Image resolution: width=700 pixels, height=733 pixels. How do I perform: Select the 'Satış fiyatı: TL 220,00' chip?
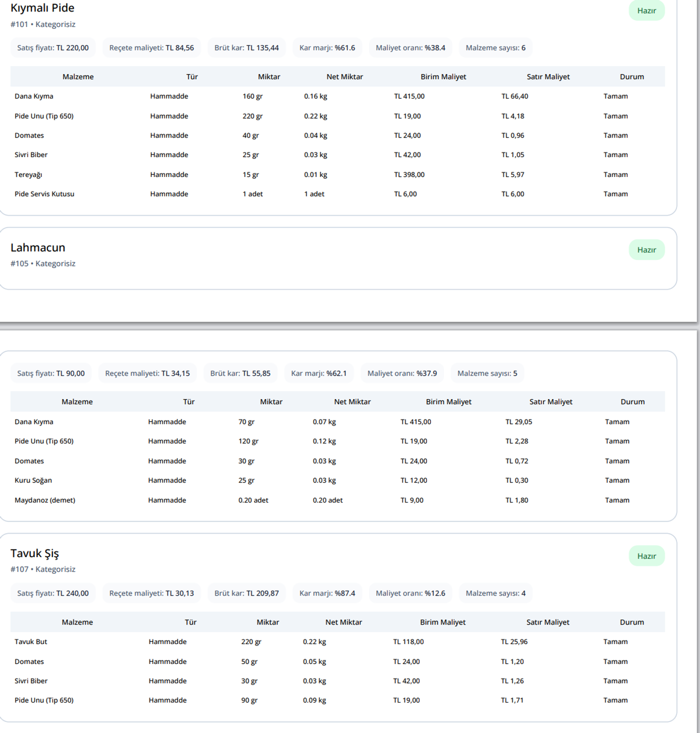pyautogui.click(x=53, y=48)
